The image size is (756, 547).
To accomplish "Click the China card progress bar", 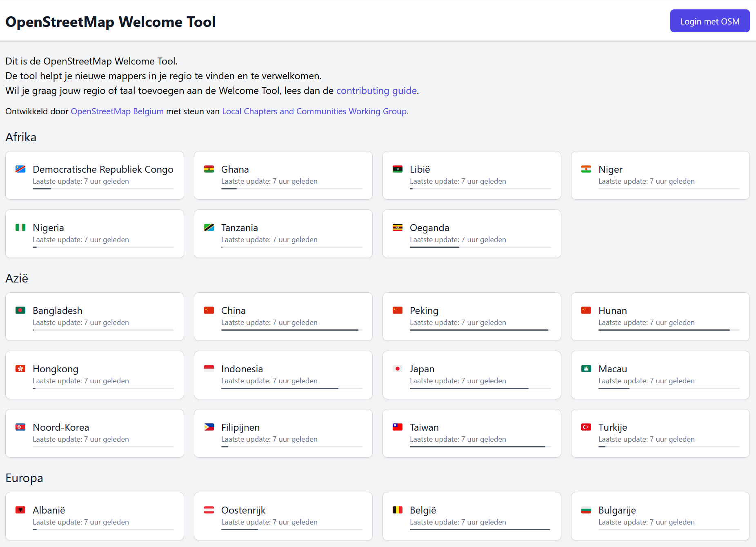I will coord(292,330).
